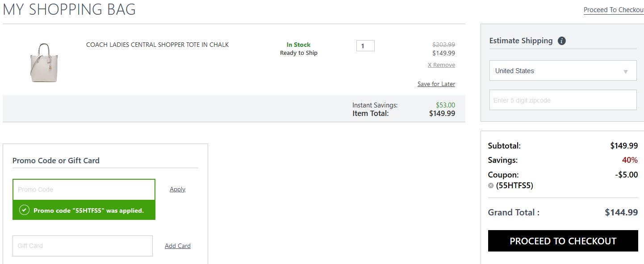
Task: Click the top Proceed To Checkout link
Action: (x=614, y=10)
